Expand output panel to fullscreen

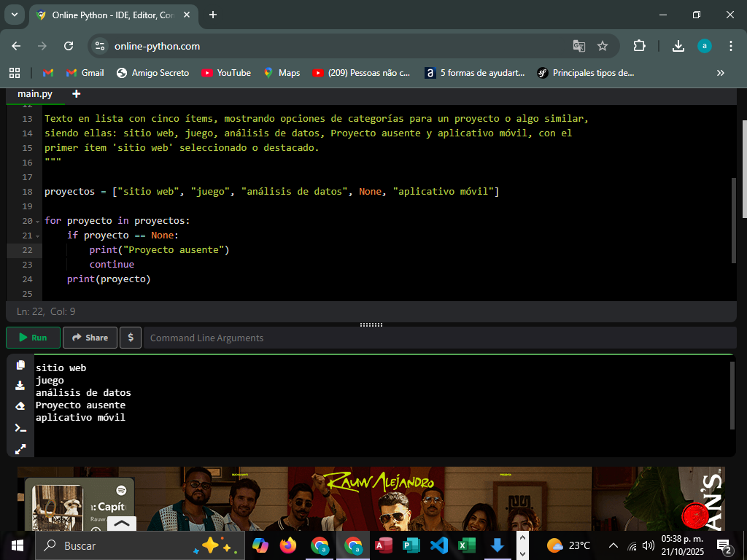(x=20, y=448)
